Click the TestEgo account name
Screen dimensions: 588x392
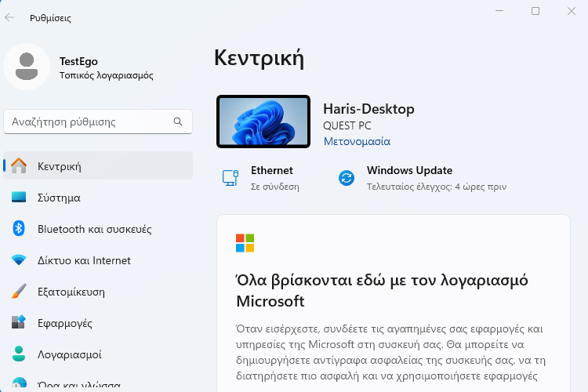pos(78,61)
